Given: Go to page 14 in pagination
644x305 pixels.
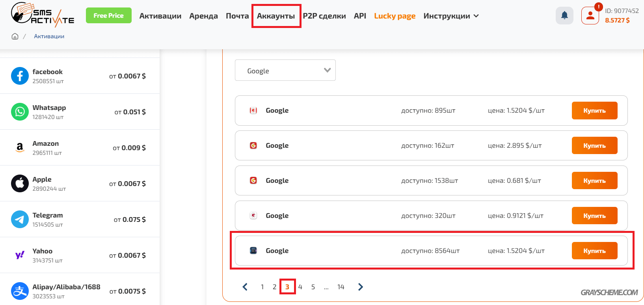Looking at the screenshot, I should click(341, 287).
